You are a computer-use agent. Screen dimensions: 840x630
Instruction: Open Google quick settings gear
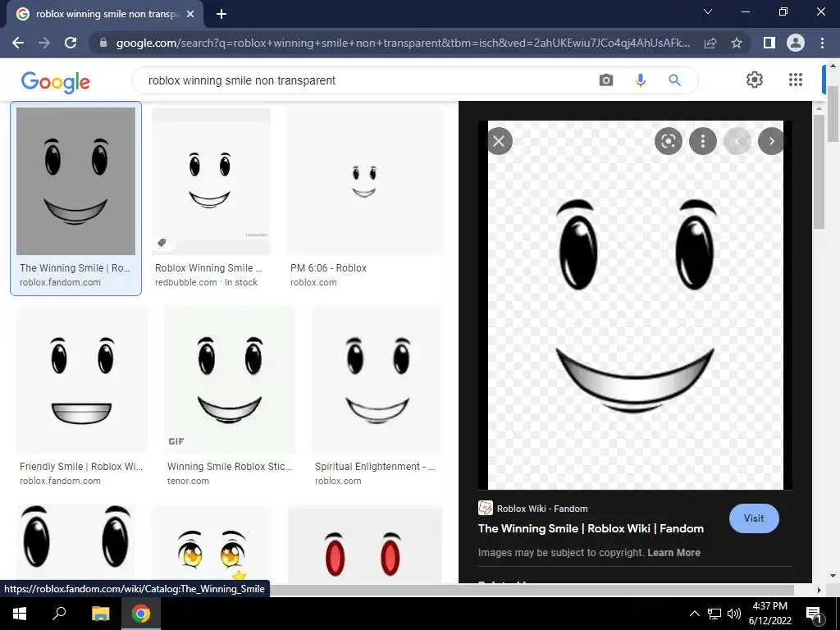[755, 80]
